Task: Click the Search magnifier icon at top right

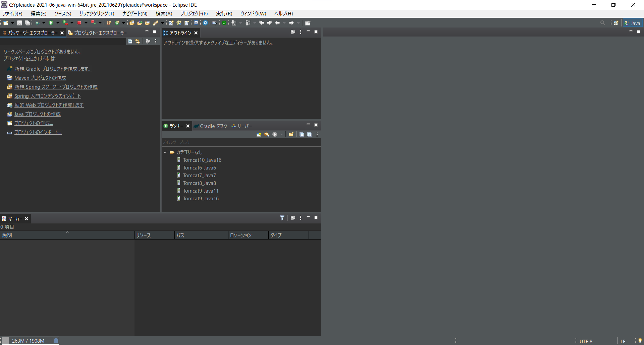Action: [603, 23]
